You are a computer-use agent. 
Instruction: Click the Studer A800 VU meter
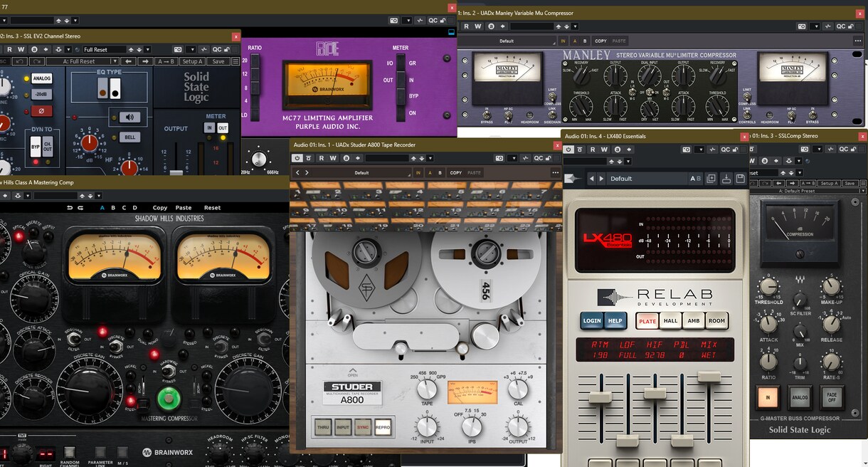pyautogui.click(x=472, y=392)
